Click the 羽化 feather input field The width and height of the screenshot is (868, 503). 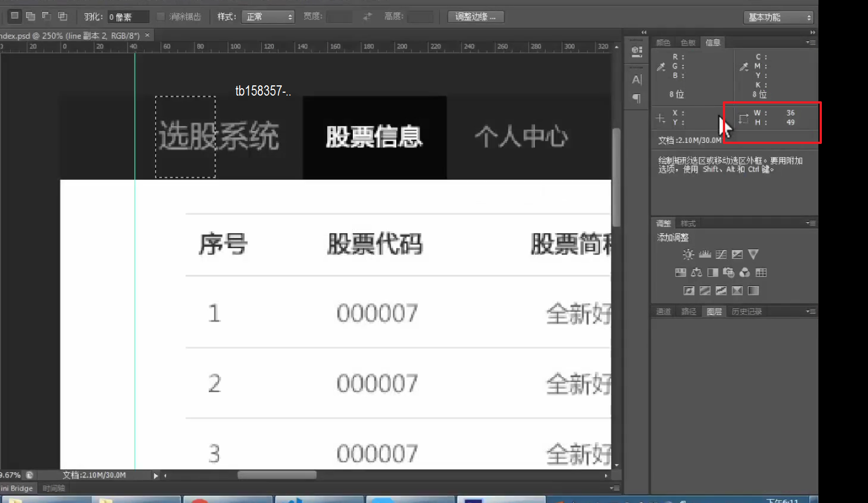(x=128, y=17)
